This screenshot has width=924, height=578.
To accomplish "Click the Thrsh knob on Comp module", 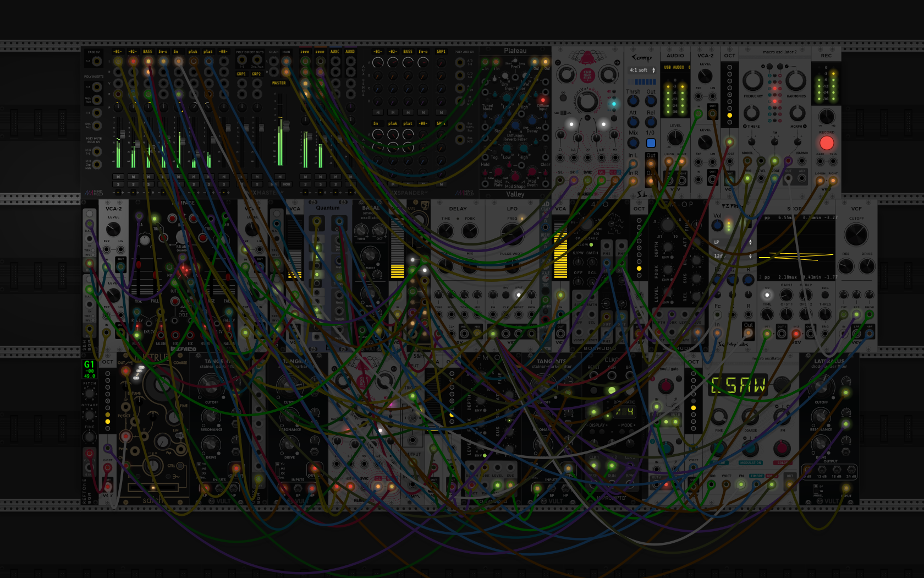I will coord(633,101).
